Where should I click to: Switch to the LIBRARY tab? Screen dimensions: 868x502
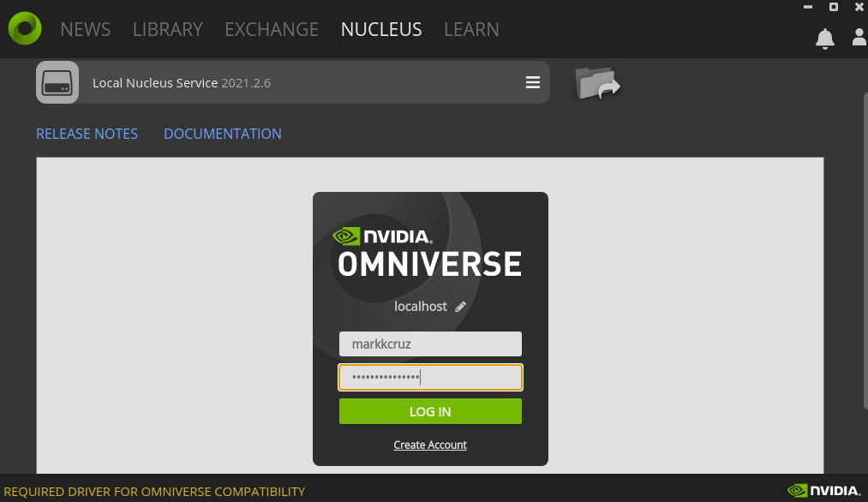[168, 29]
